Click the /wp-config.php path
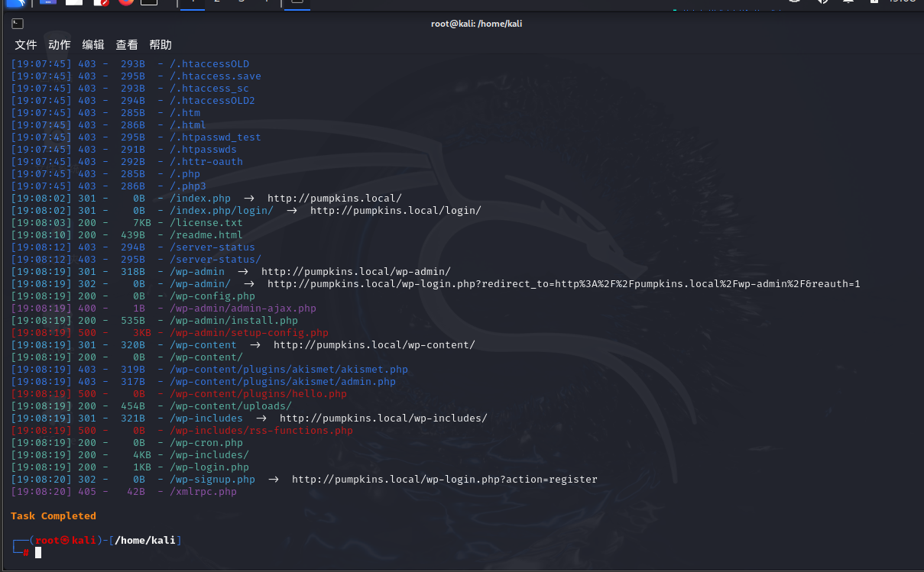Viewport: 924px width, 572px height. 212,296
